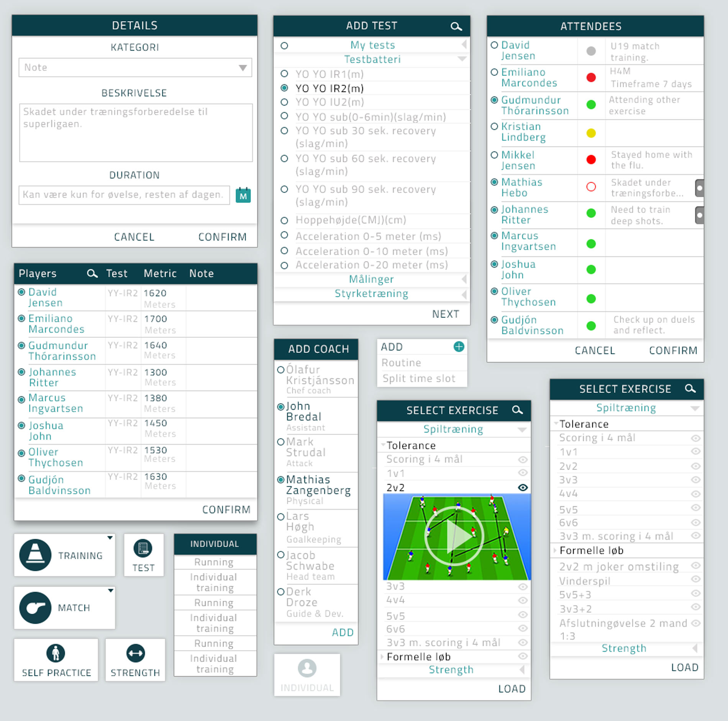Select the My tests radio button

(284, 46)
